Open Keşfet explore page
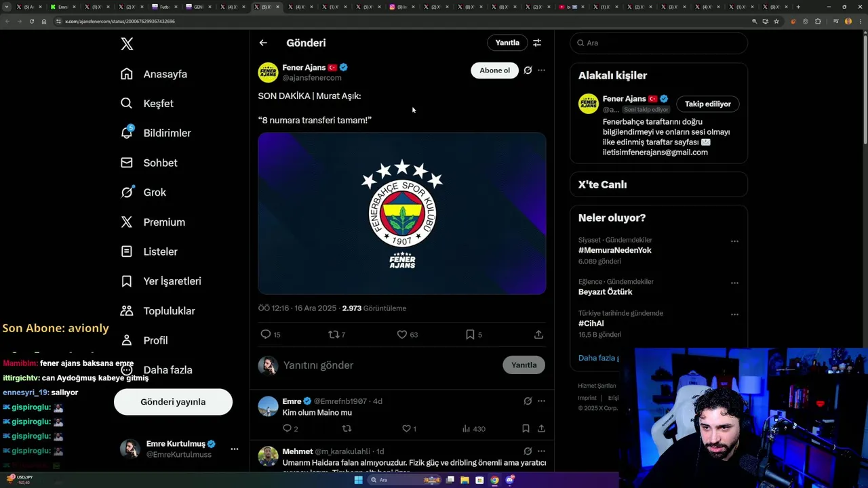The image size is (868, 488). [147, 104]
